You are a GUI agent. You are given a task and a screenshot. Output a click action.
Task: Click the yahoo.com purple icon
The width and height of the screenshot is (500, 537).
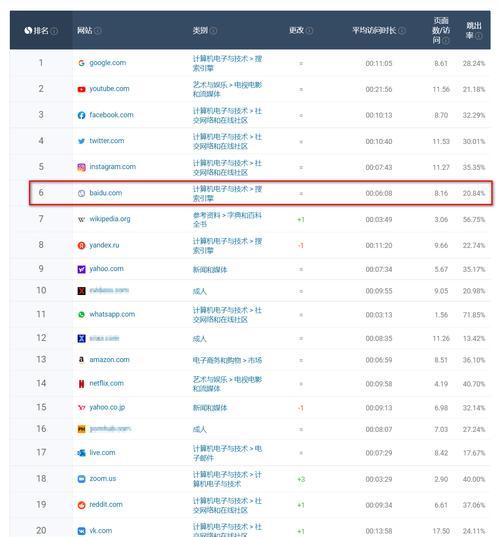point(81,269)
